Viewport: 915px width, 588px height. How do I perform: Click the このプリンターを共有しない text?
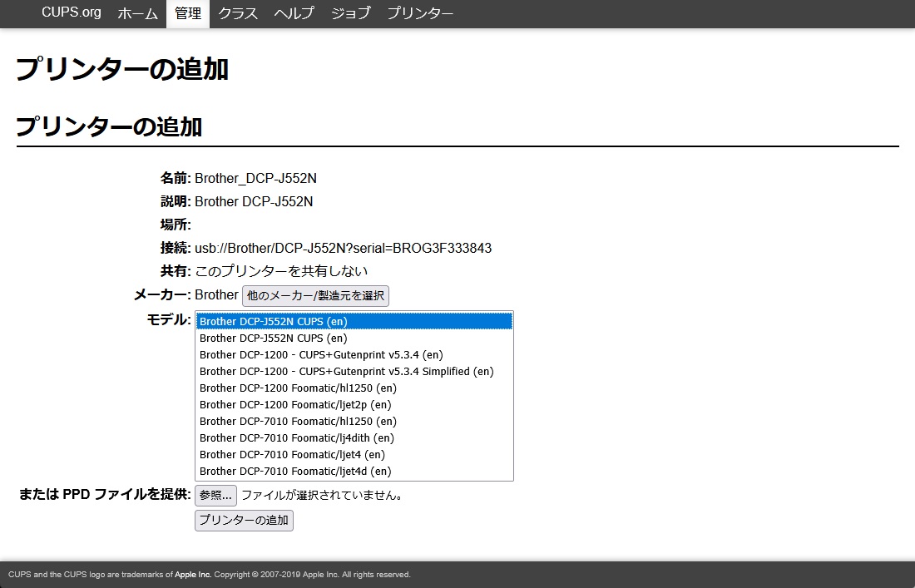click(281, 272)
